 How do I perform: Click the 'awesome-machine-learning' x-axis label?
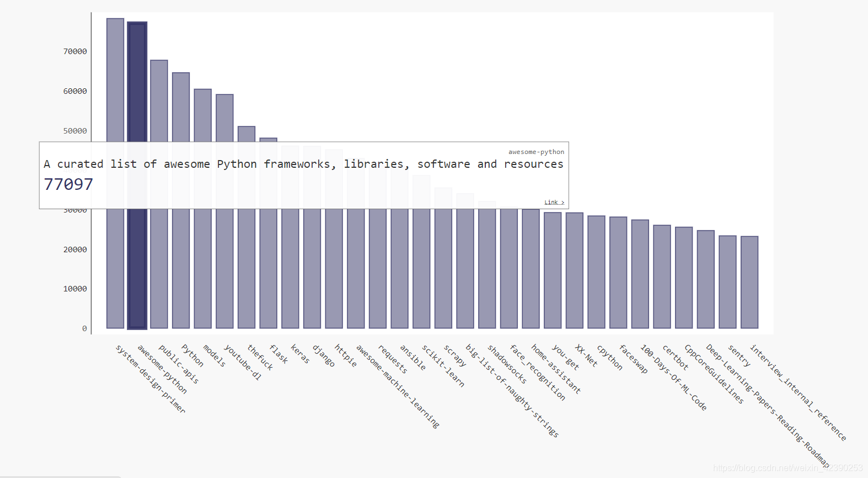click(398, 386)
